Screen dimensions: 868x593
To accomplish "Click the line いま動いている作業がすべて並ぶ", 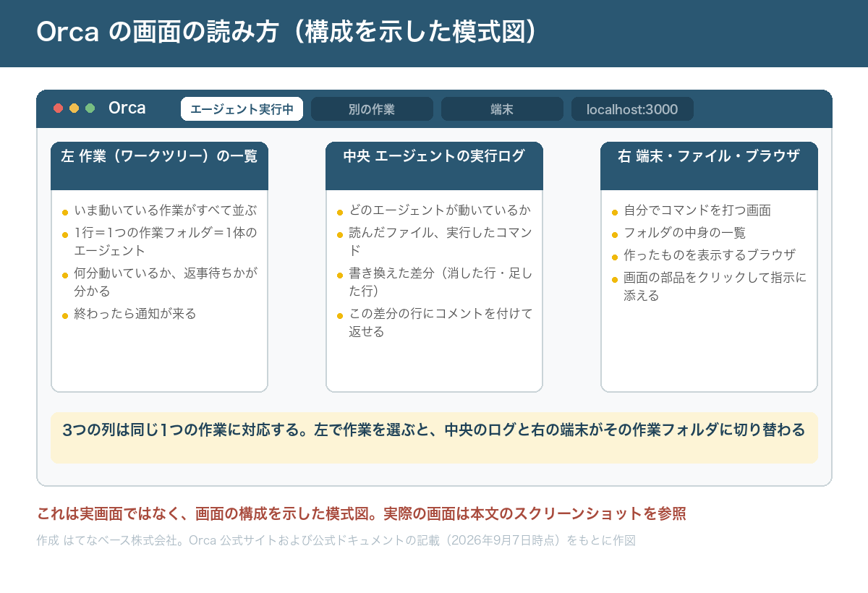I will pos(165,210).
